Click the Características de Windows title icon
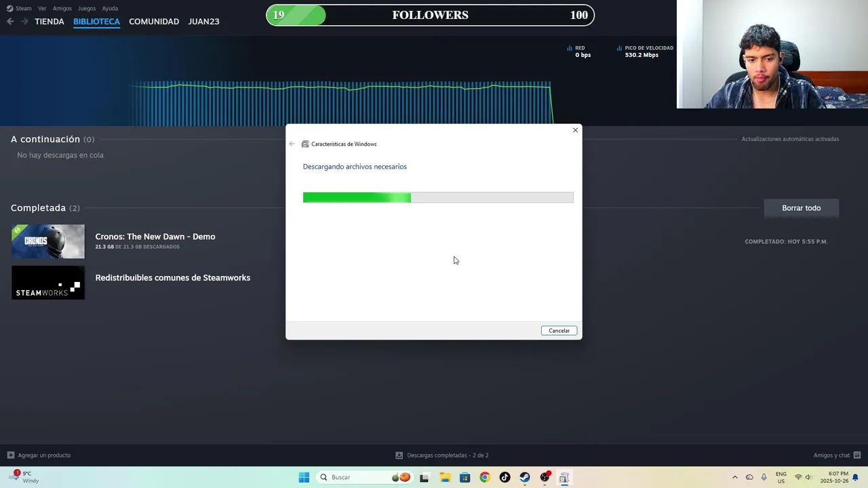The image size is (868, 488). tap(305, 144)
